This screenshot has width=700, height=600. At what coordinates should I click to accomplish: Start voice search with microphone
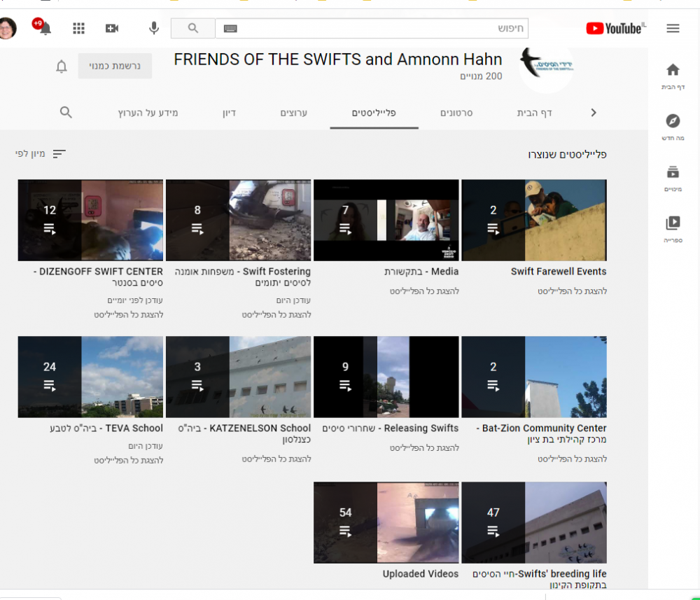coord(154,28)
